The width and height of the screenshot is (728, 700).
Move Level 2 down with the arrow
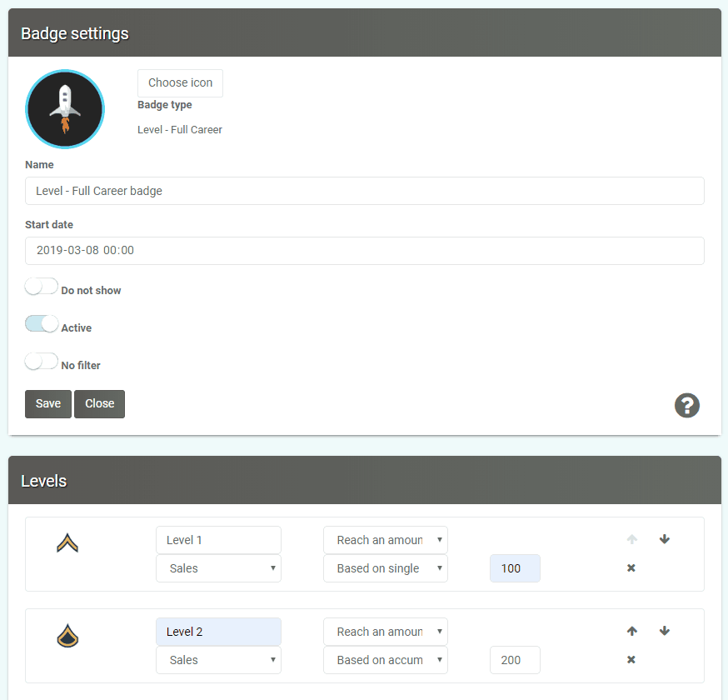[665, 631]
